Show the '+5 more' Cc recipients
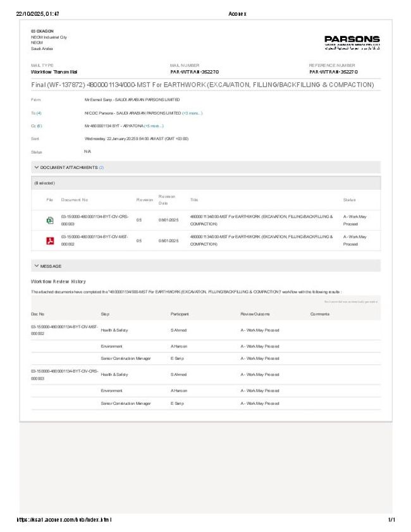 [154, 126]
